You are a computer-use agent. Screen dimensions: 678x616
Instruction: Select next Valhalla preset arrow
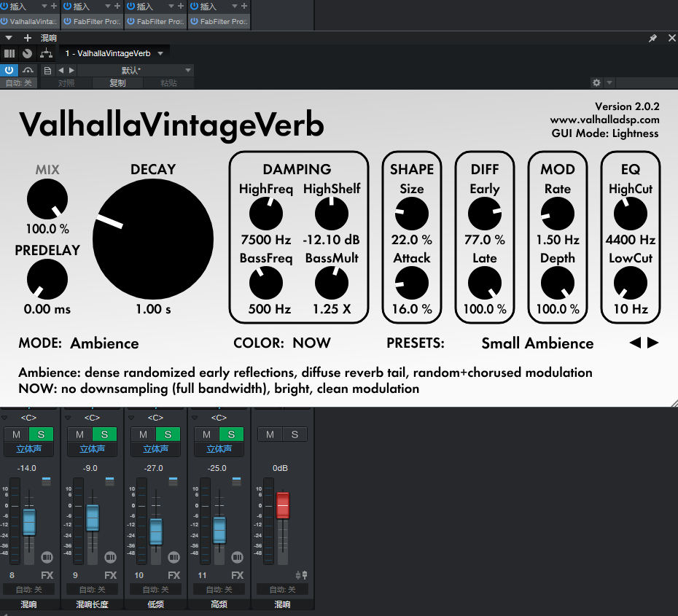tap(652, 343)
